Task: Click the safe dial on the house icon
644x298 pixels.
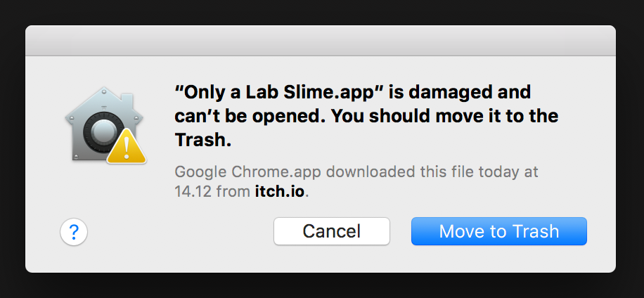Action: tap(101, 134)
